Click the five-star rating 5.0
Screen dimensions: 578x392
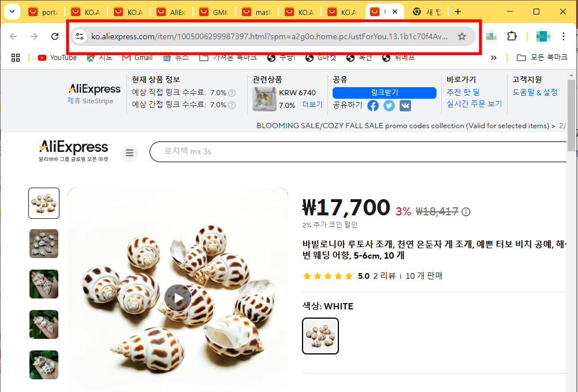coord(336,276)
